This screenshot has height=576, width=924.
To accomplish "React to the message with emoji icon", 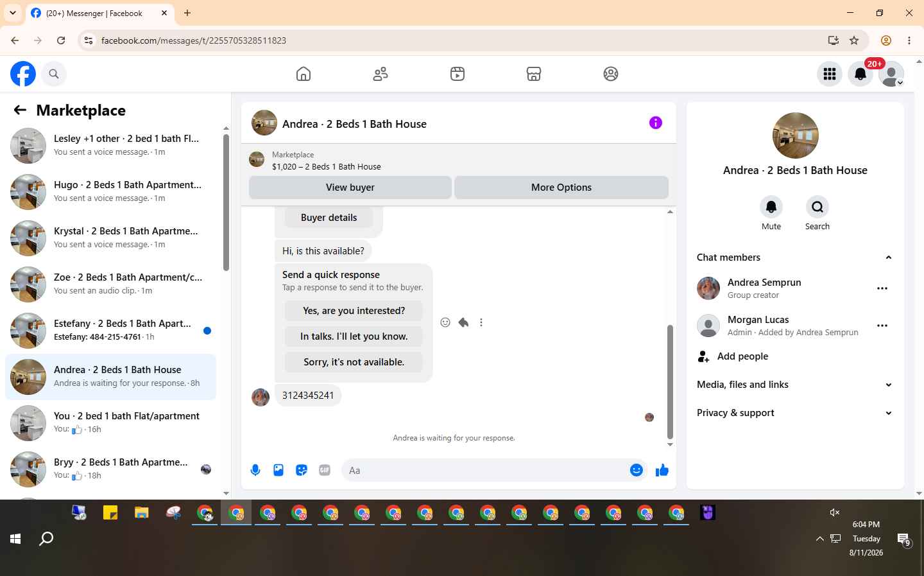I will (x=445, y=322).
